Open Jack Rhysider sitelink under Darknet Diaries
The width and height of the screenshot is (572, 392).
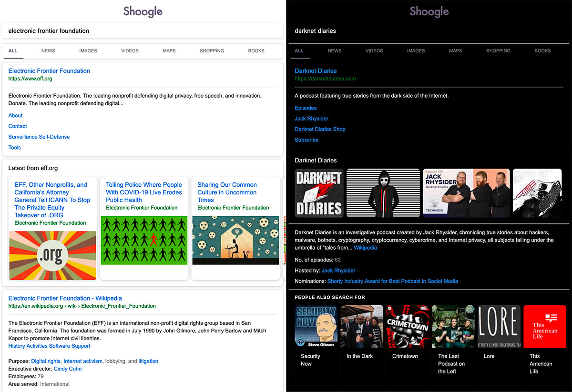click(311, 119)
